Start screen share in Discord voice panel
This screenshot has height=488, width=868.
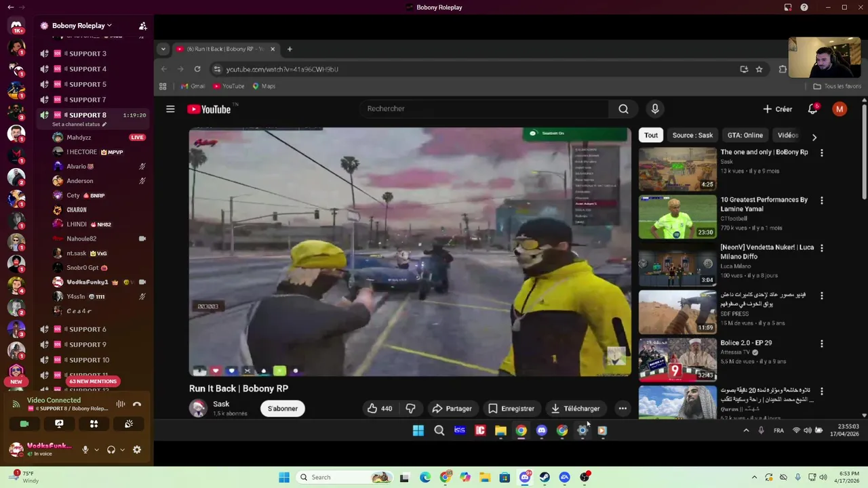59,424
